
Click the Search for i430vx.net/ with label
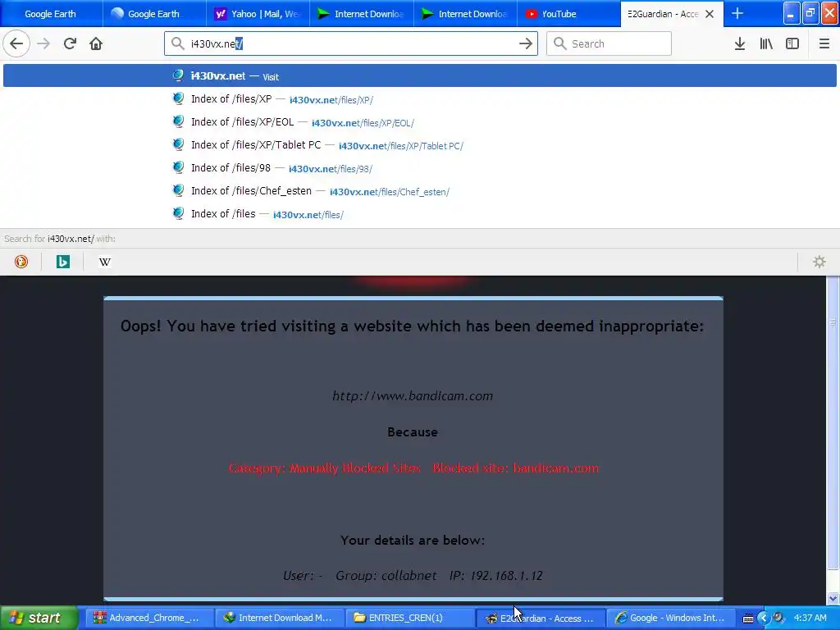[x=59, y=239]
